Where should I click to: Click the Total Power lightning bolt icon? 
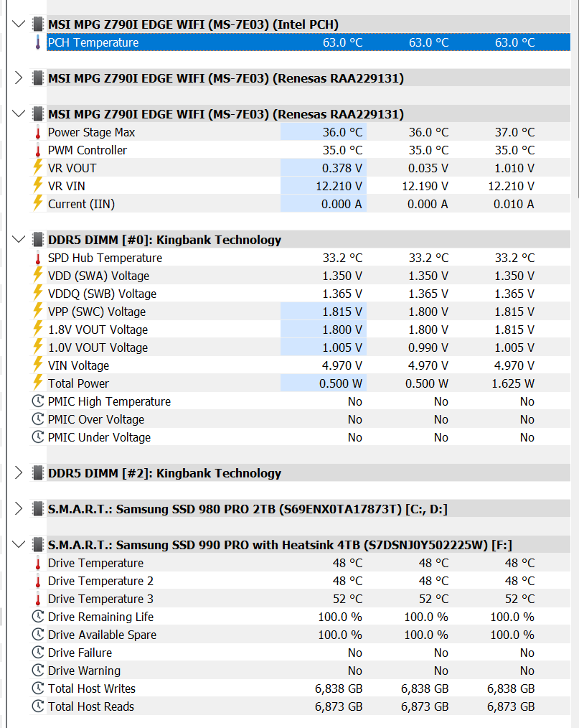click(x=38, y=383)
